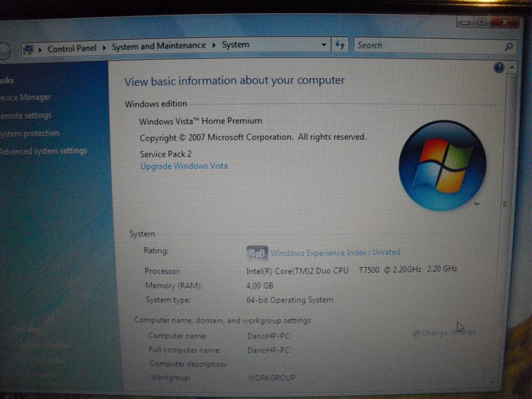Open Advanced system settings link
This screenshot has height=399, width=532.
(43, 151)
